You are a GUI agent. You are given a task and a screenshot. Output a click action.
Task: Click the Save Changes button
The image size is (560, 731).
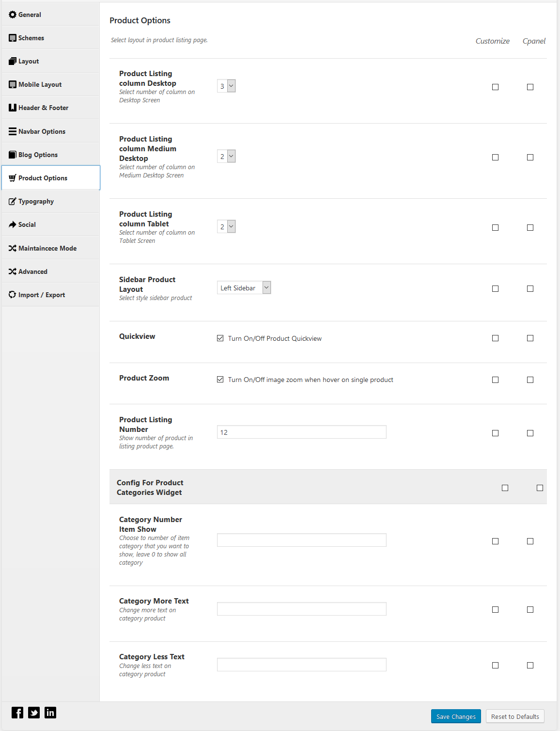(x=456, y=716)
